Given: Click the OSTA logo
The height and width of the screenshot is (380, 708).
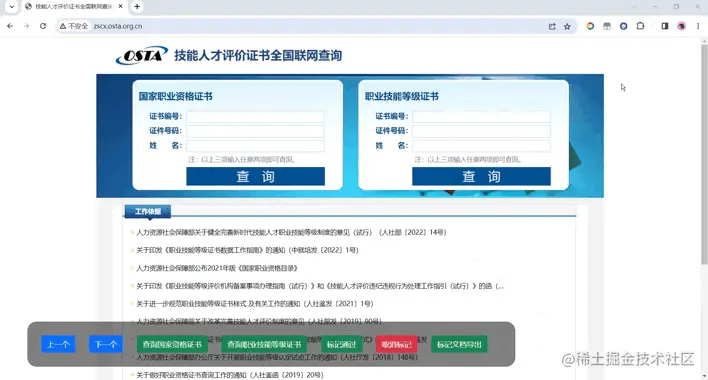Looking at the screenshot, I should (142, 56).
